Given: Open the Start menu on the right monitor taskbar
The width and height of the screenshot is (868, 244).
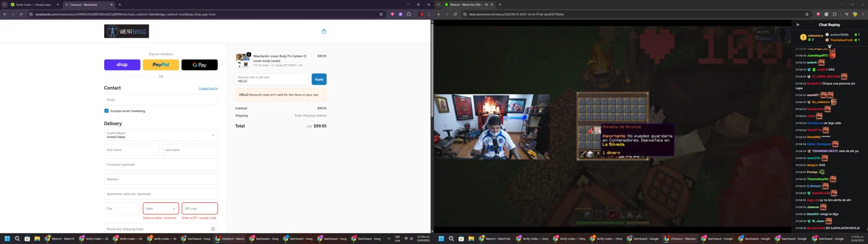Looking at the screenshot, I should [x=441, y=238].
